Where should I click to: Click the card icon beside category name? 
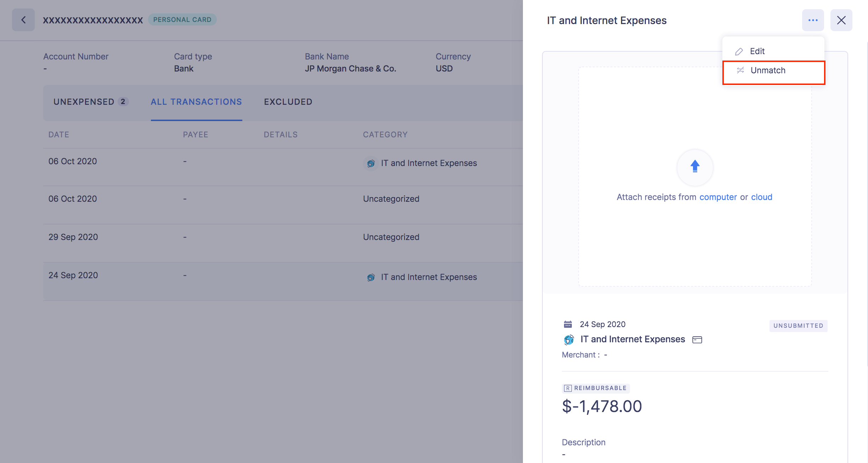click(697, 340)
